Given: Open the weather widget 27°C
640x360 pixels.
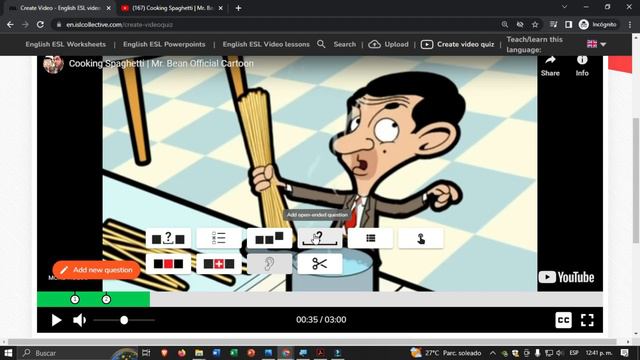Looking at the screenshot, I should click(x=446, y=353).
